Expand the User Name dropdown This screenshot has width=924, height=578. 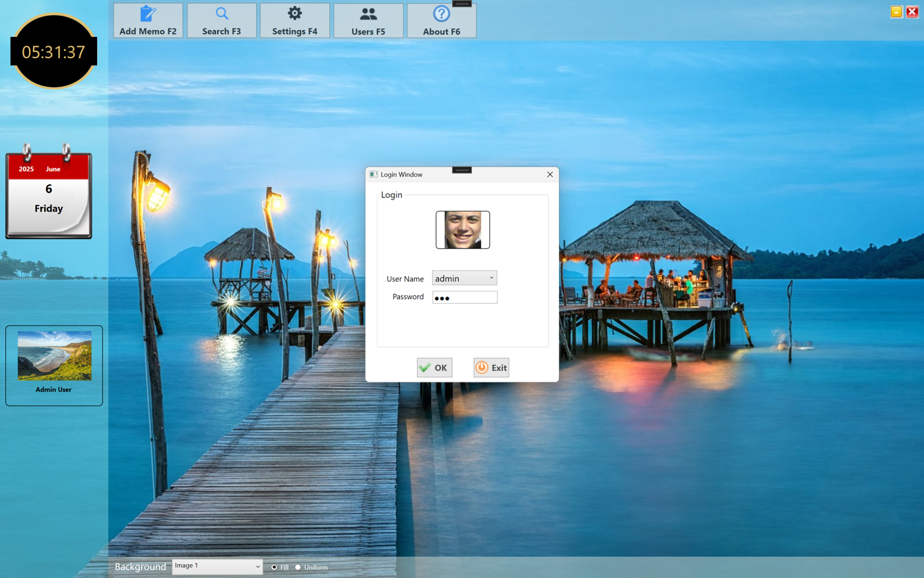[491, 278]
